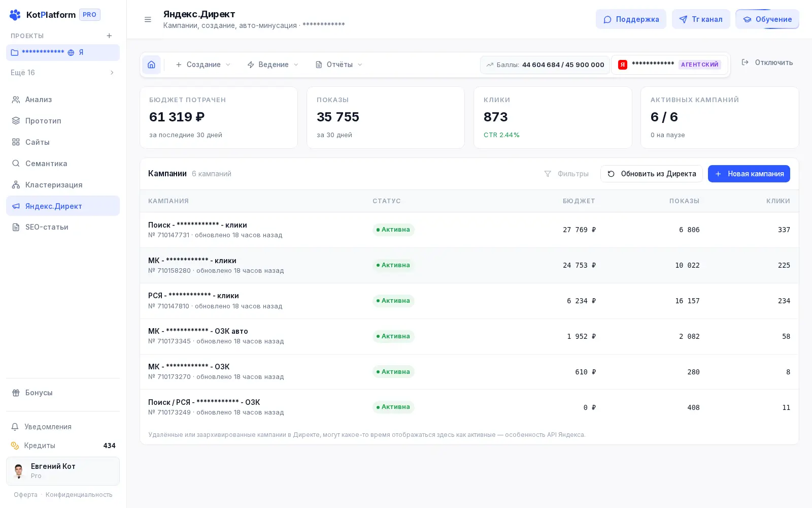
Task: Click impressions value 16 157
Action: pos(687,301)
